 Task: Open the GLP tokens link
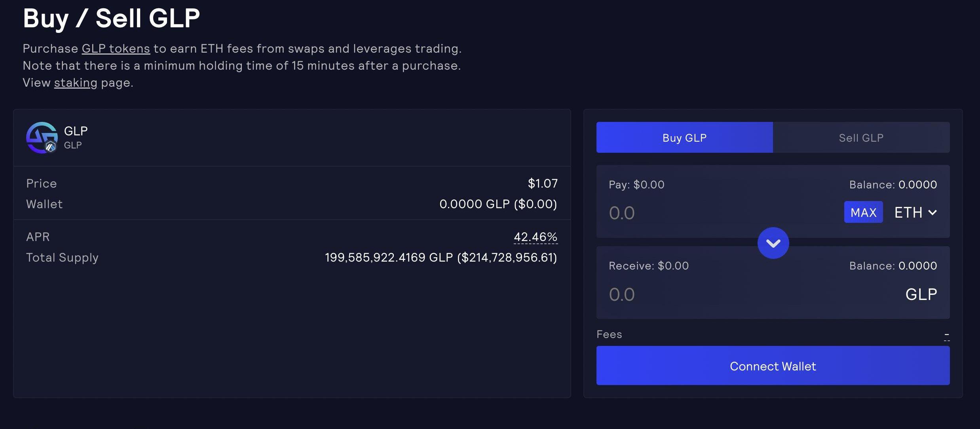(x=116, y=49)
